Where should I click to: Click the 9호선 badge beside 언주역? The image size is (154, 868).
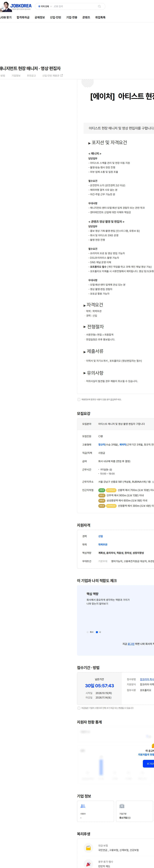[x=102, y=496]
